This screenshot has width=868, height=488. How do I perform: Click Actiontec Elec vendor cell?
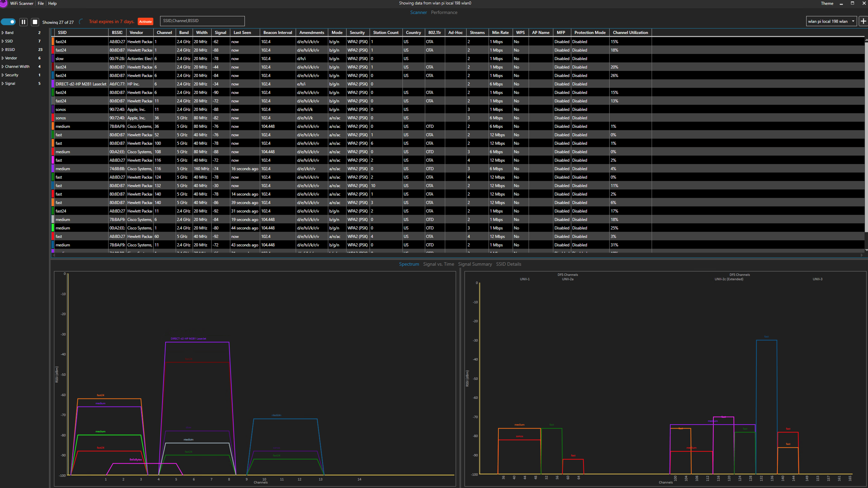point(140,59)
